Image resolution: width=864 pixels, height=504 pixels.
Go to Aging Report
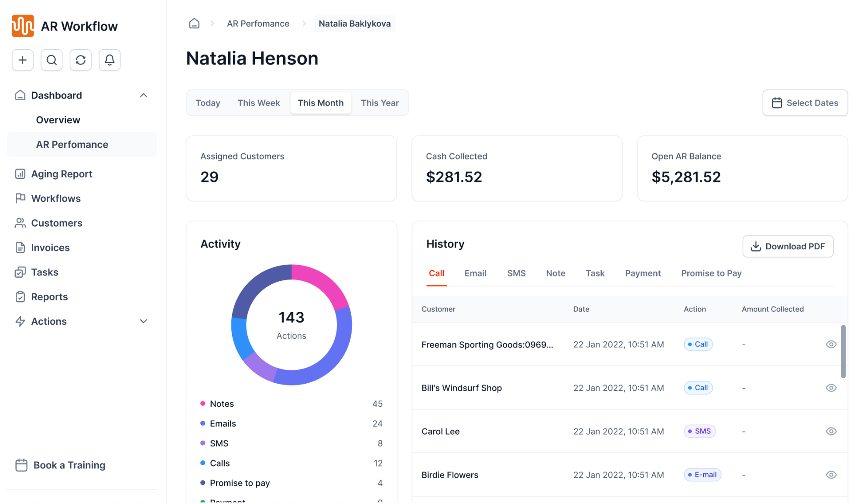tap(62, 174)
